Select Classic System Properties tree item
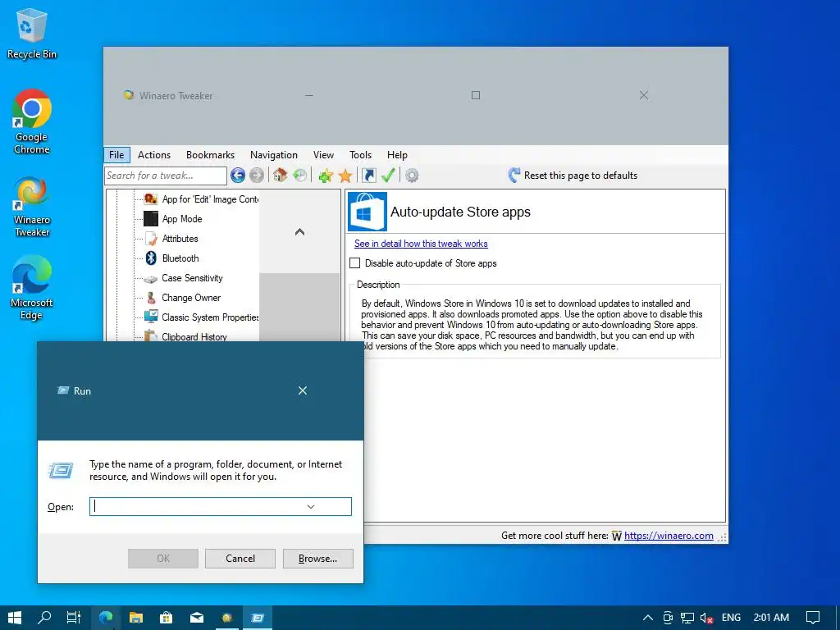This screenshot has width=840, height=630. [201, 317]
